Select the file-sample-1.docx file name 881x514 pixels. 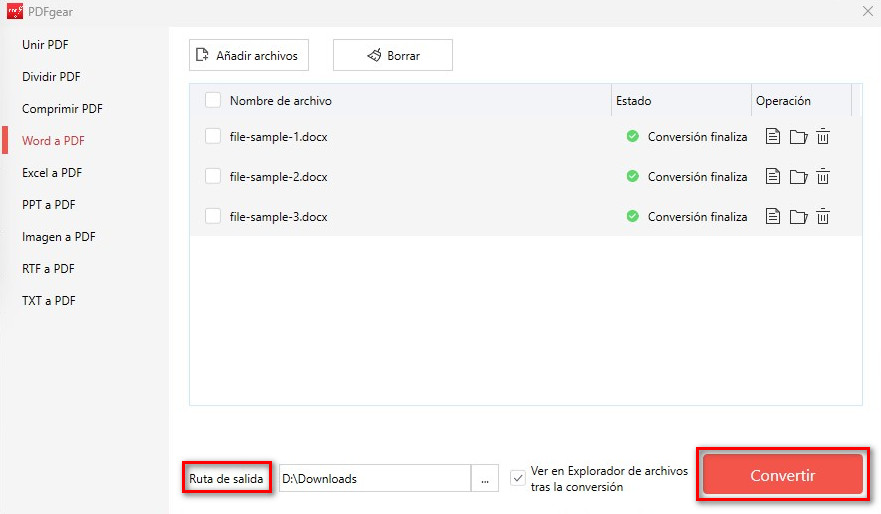[x=279, y=137]
